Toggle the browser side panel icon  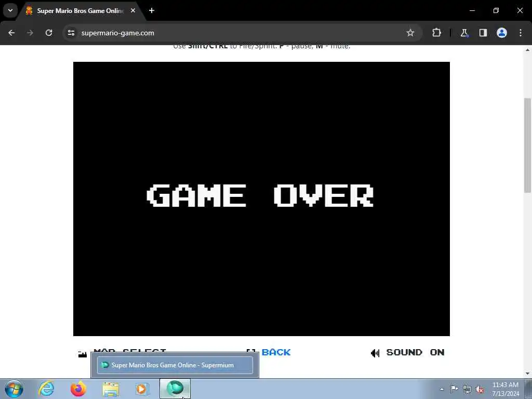click(x=483, y=33)
